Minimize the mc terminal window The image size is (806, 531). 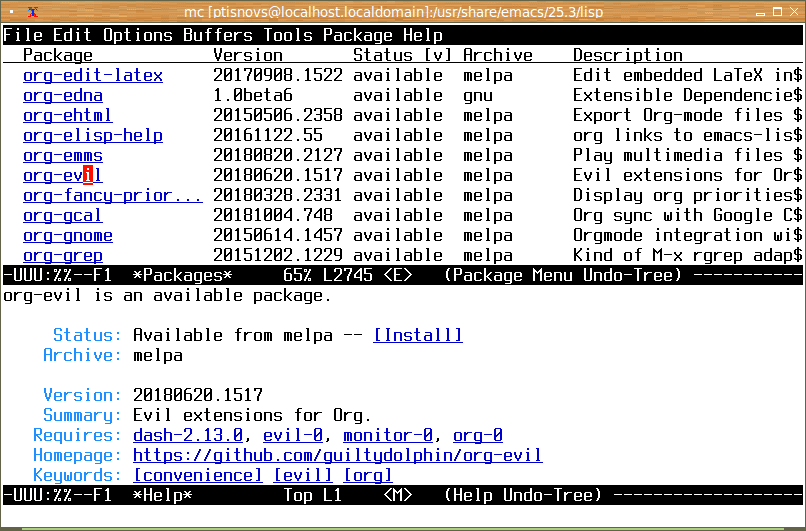tap(761, 12)
